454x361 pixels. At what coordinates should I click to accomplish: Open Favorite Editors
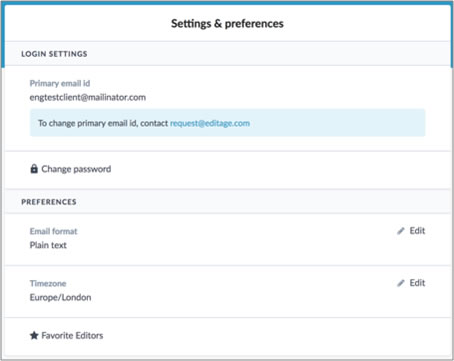(x=72, y=335)
